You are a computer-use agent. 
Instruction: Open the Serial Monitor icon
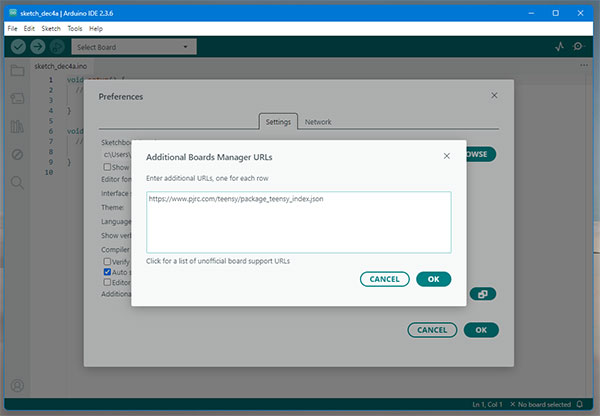(x=581, y=47)
